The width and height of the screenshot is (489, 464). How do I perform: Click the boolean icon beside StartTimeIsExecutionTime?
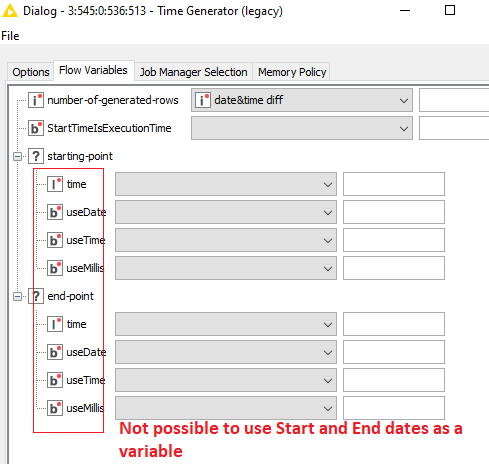[x=36, y=128]
